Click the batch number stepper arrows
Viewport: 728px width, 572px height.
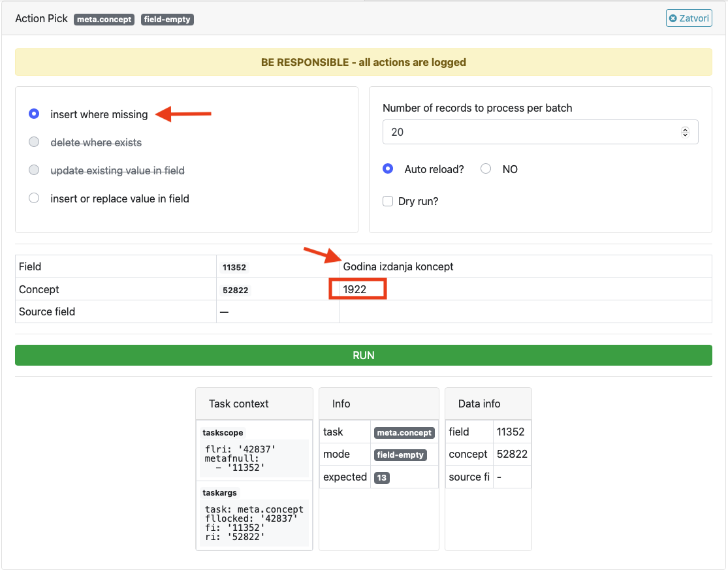click(x=685, y=132)
